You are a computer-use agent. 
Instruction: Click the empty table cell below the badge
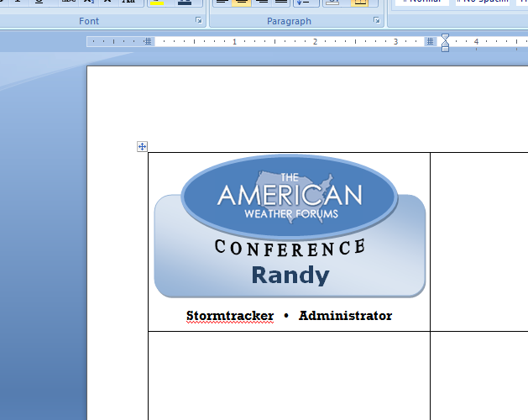pyautogui.click(x=290, y=375)
